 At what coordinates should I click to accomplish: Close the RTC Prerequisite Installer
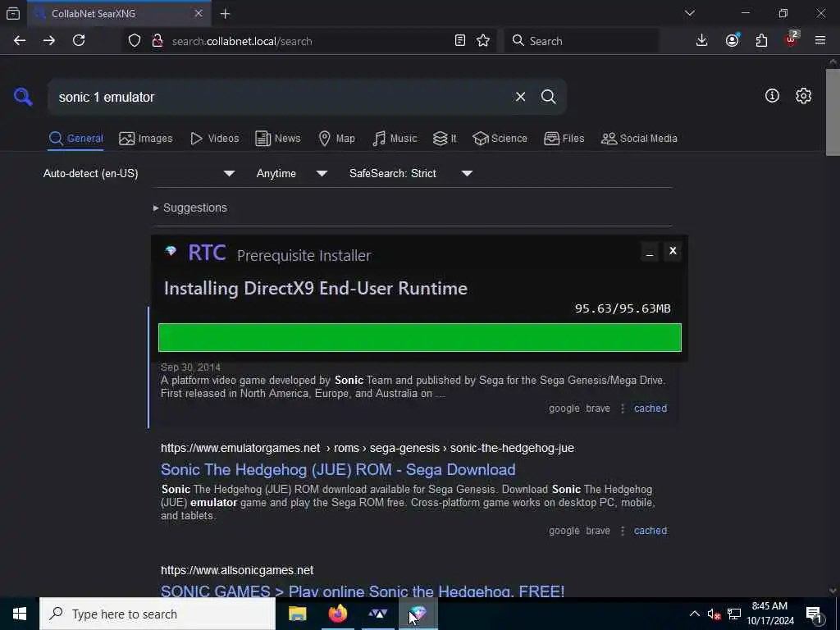tap(673, 251)
